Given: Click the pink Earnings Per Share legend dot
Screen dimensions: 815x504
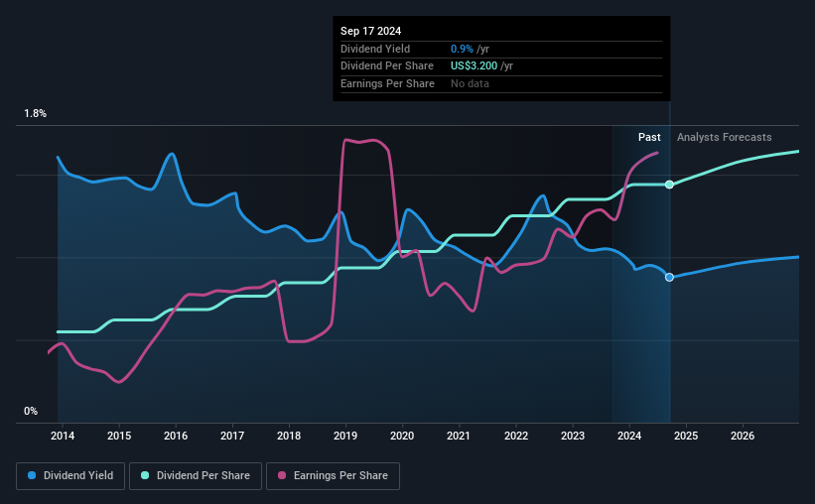Looking at the screenshot, I should click(282, 475).
